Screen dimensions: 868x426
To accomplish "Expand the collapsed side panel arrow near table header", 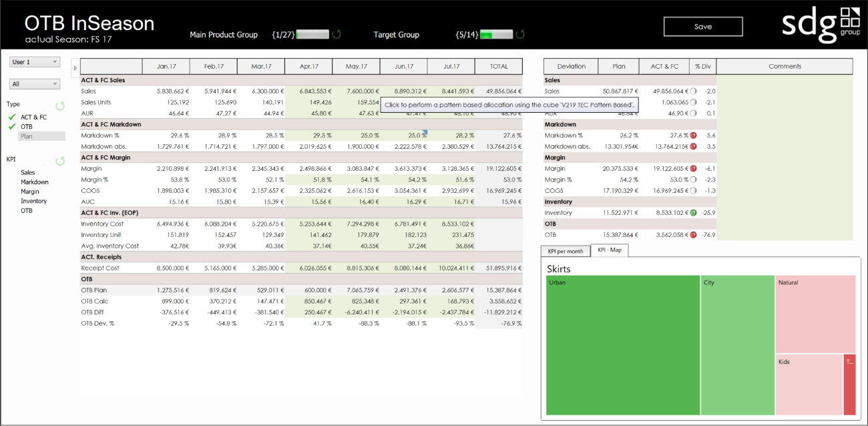I will click(74, 67).
